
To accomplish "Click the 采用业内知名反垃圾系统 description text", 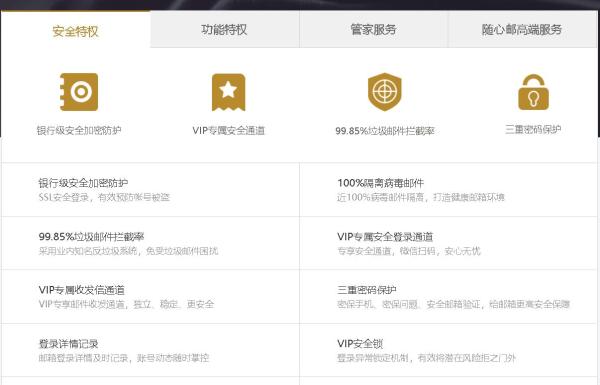I will click(128, 251).
